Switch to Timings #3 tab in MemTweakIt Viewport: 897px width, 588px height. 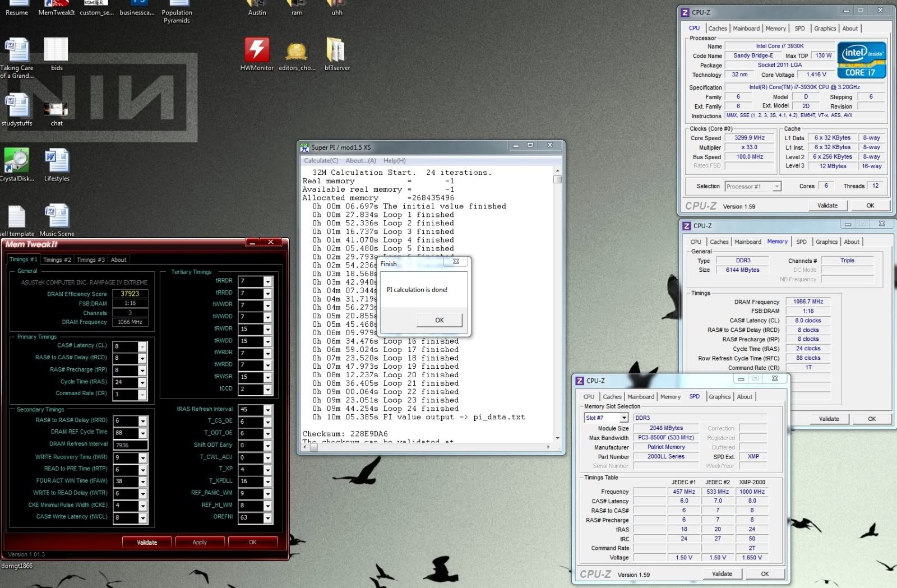click(91, 260)
